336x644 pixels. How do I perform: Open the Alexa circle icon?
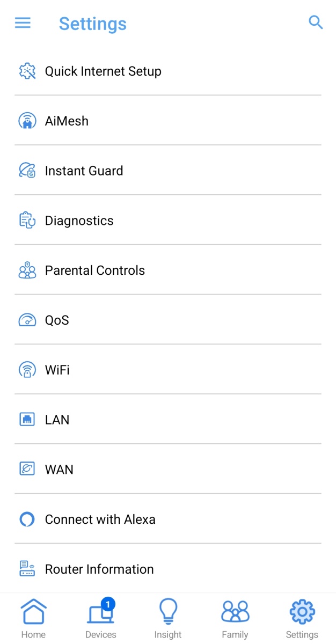[27, 519]
